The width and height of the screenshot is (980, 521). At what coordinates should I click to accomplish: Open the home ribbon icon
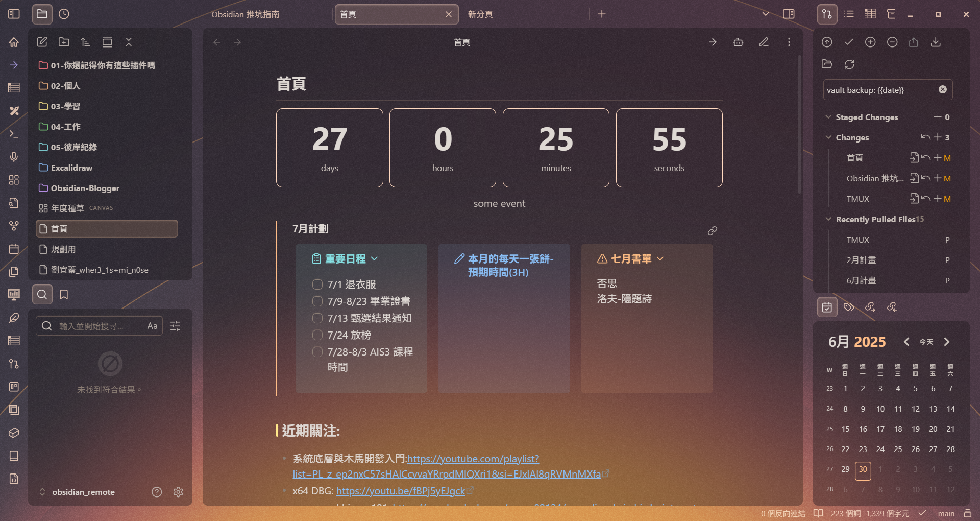14,42
